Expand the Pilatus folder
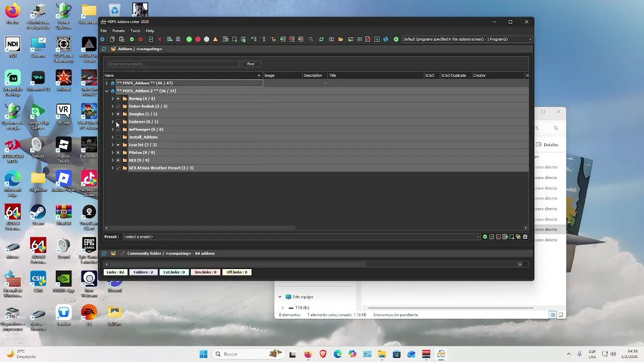This screenshot has height=362, width=644. coord(112,152)
